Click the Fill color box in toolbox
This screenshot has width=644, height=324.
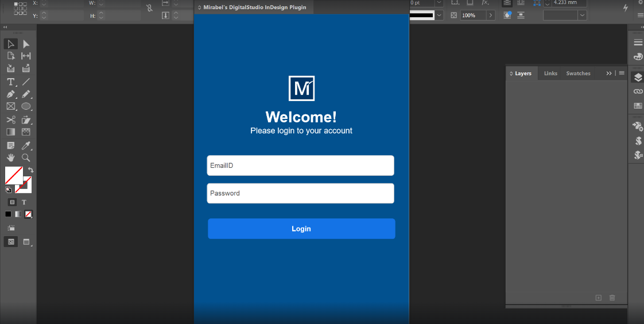[14, 175]
